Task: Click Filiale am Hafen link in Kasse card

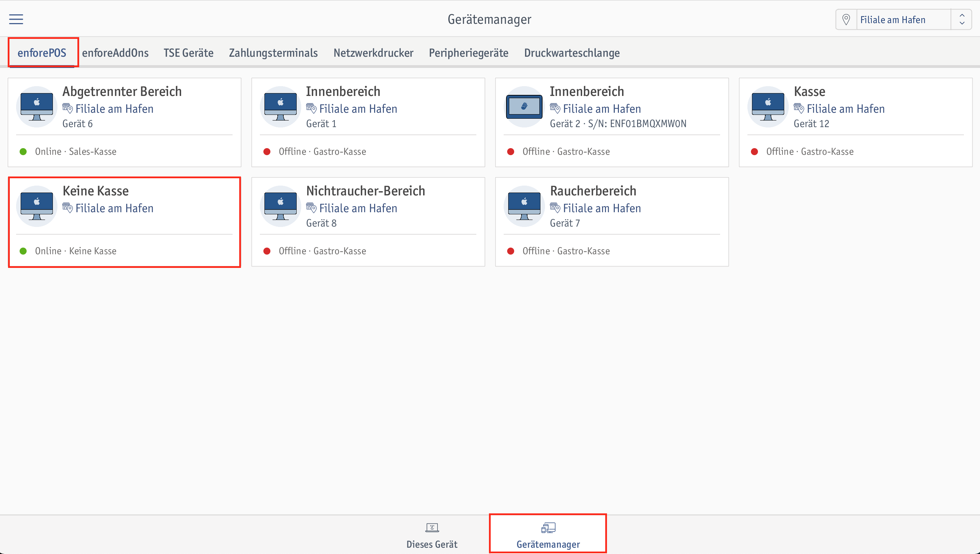Action: click(x=846, y=109)
